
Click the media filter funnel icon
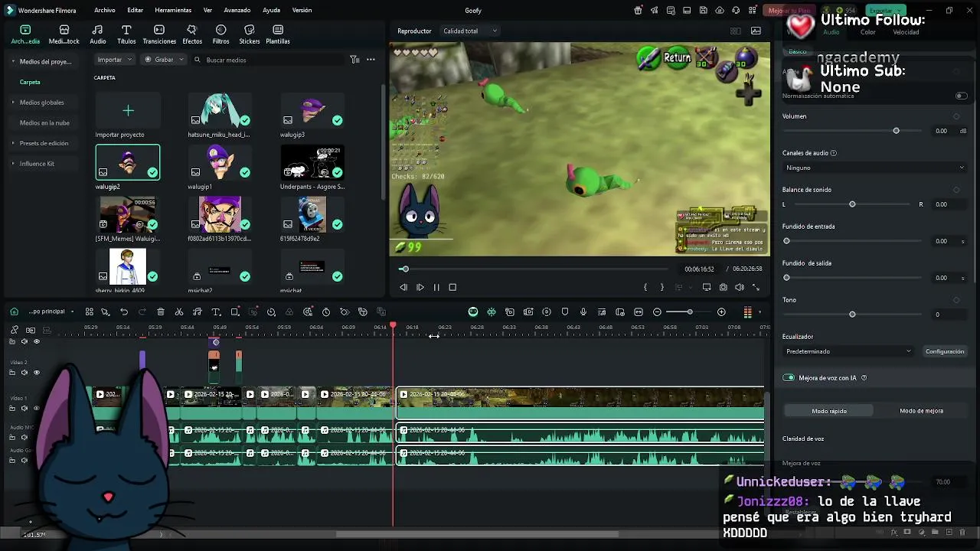[354, 60]
